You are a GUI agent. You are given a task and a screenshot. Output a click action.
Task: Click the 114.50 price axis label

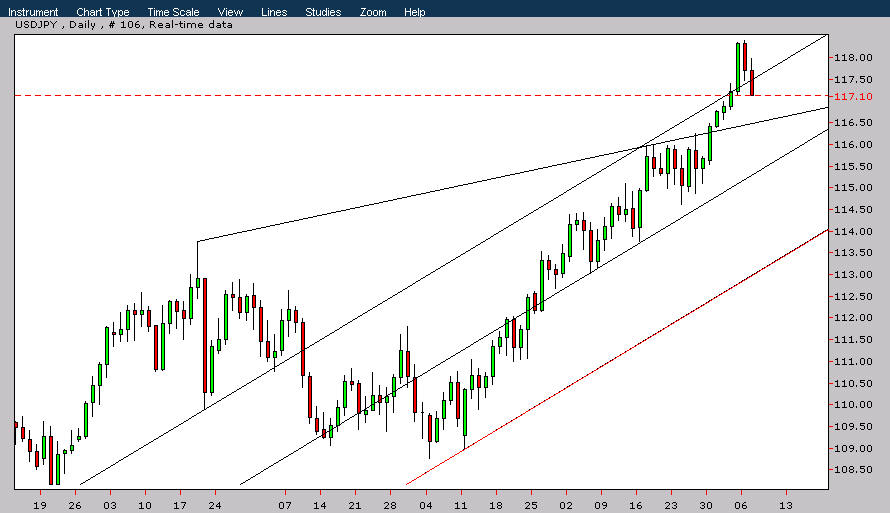(x=853, y=210)
